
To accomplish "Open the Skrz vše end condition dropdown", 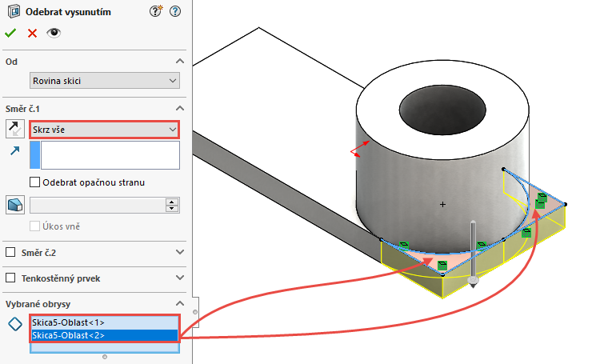I will click(105, 130).
